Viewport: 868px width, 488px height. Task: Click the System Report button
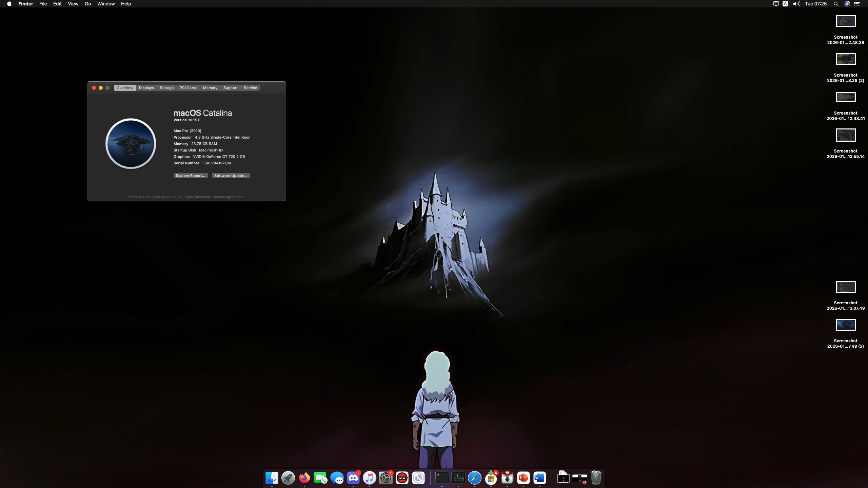tap(190, 176)
